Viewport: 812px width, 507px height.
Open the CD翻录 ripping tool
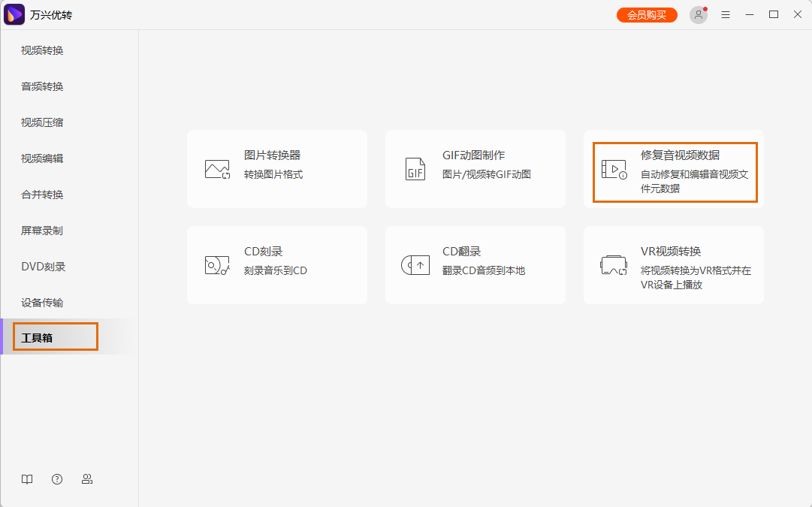pos(475,264)
